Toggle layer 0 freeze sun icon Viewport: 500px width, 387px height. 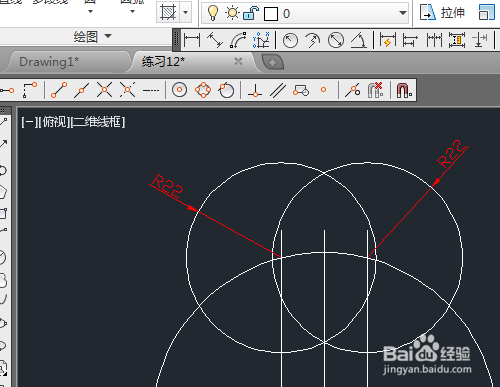click(232, 13)
